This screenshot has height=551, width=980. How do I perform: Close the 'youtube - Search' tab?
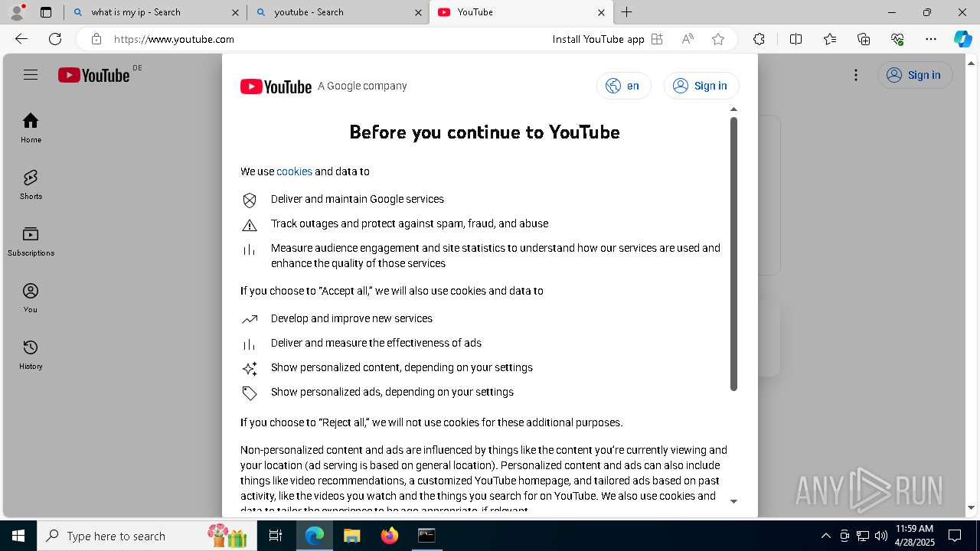pos(418,12)
